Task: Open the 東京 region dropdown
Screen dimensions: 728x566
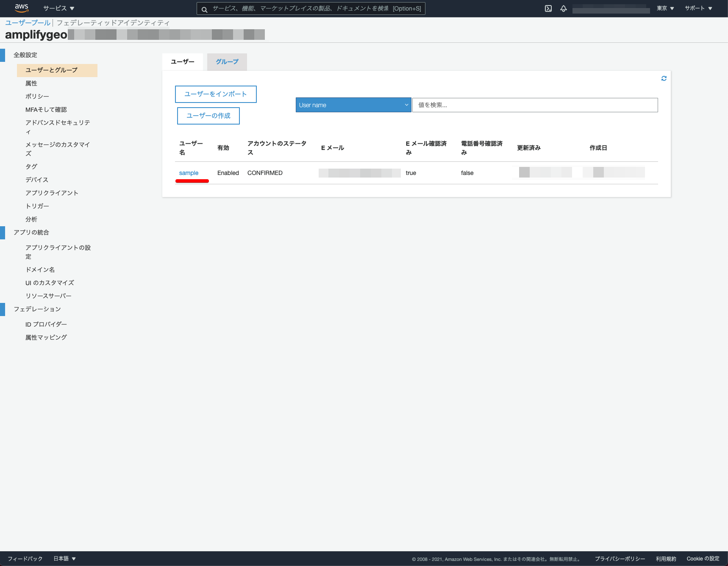Action: [665, 8]
